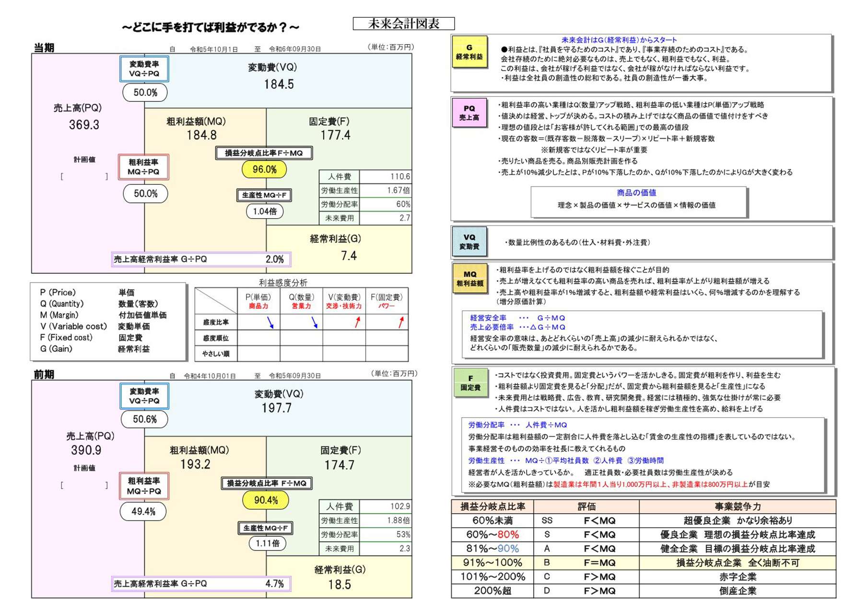Click the red arrow under F(固定費) column

click(x=401, y=322)
